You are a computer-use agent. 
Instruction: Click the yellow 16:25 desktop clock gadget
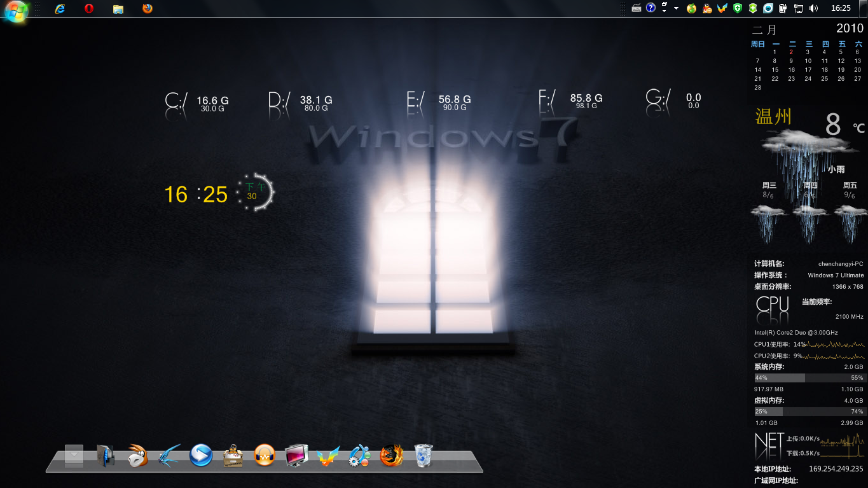tap(196, 194)
